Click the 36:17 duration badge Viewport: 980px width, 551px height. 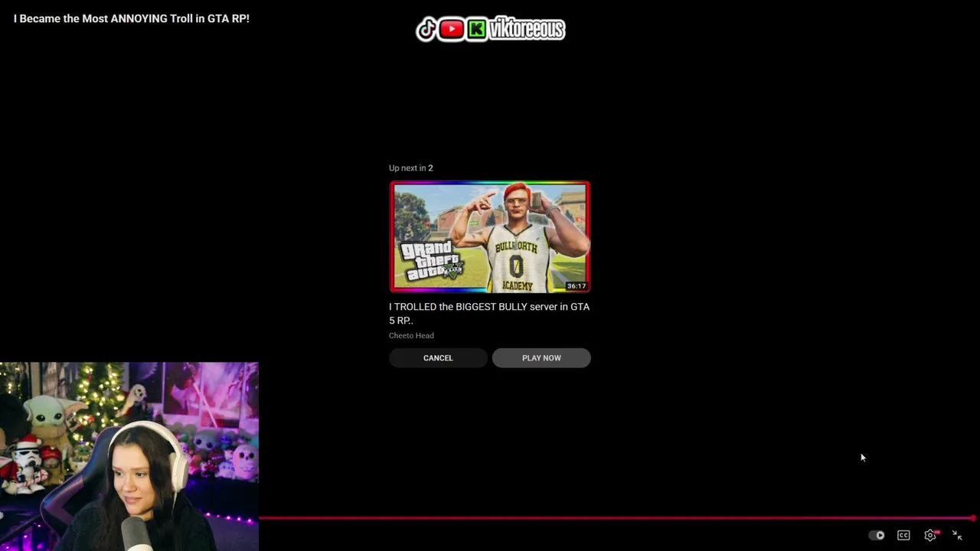pyautogui.click(x=577, y=286)
